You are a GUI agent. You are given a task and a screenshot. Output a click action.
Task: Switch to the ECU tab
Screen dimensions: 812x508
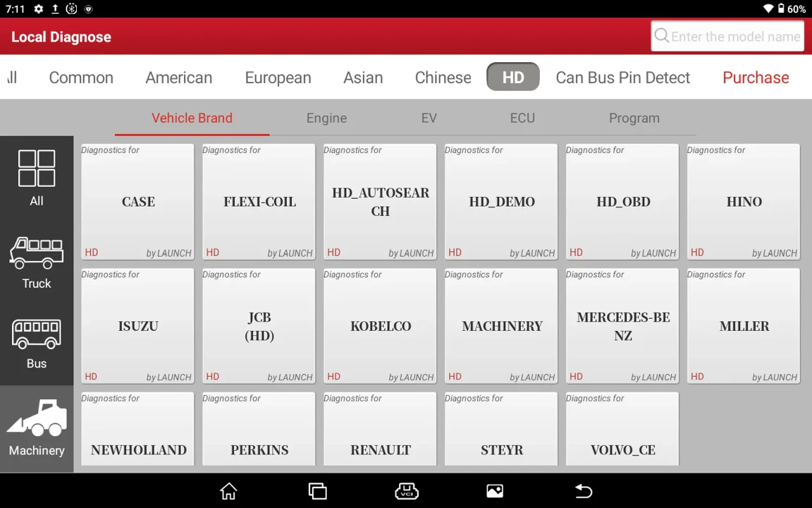click(x=522, y=118)
